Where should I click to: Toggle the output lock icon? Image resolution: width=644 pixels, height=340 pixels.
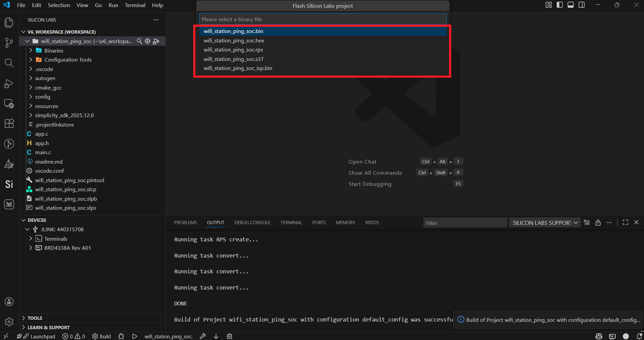tap(598, 222)
